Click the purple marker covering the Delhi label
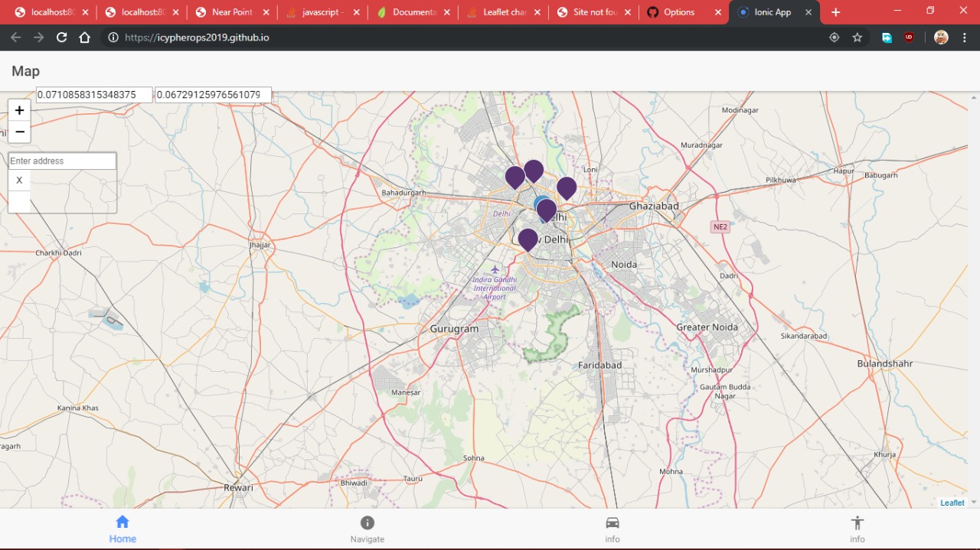This screenshot has height=550, width=980. pos(547,210)
